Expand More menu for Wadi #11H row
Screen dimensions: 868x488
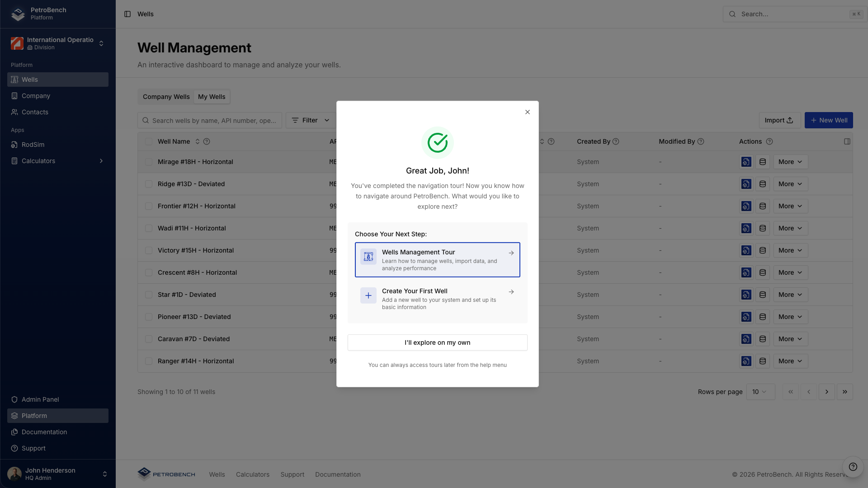pyautogui.click(x=790, y=228)
